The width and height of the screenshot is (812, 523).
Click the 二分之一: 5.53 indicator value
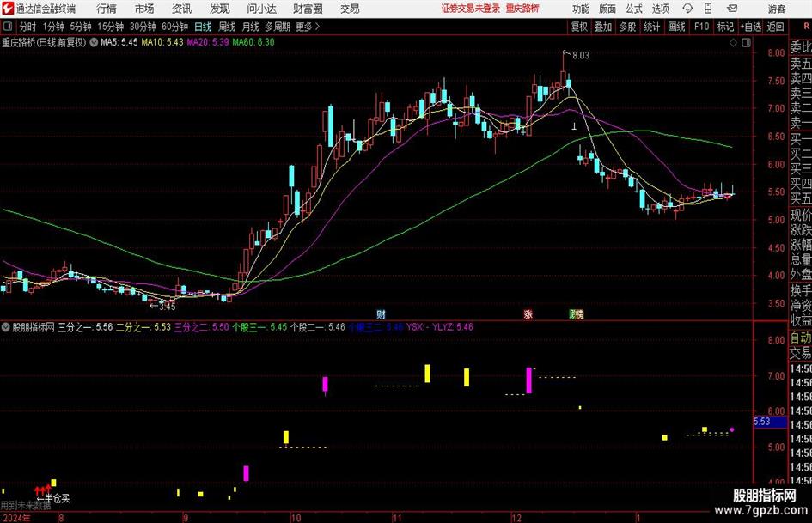[x=143, y=327]
